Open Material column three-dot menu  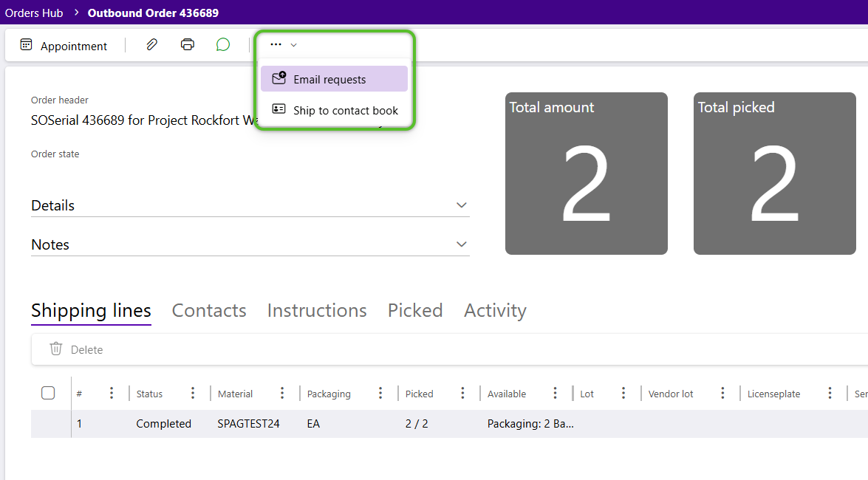282,394
